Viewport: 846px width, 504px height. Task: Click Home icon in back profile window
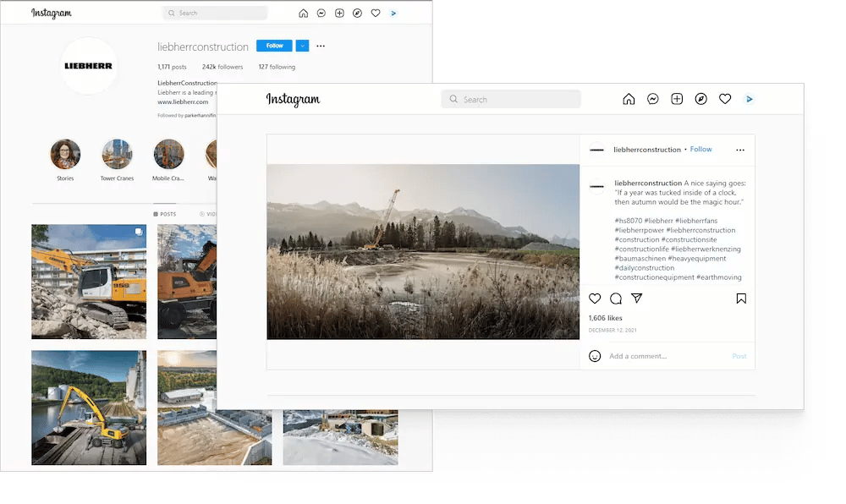tap(303, 13)
